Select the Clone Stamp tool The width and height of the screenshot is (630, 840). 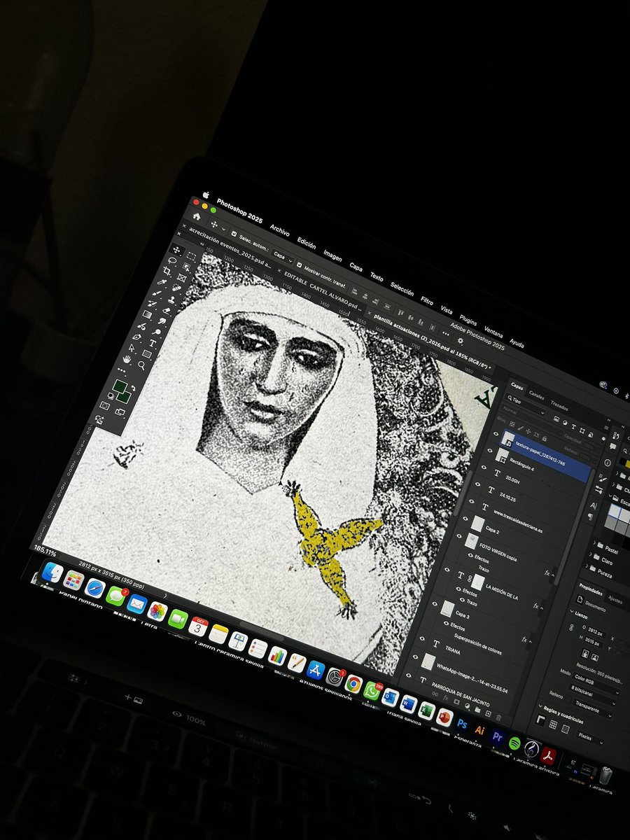click(171, 300)
